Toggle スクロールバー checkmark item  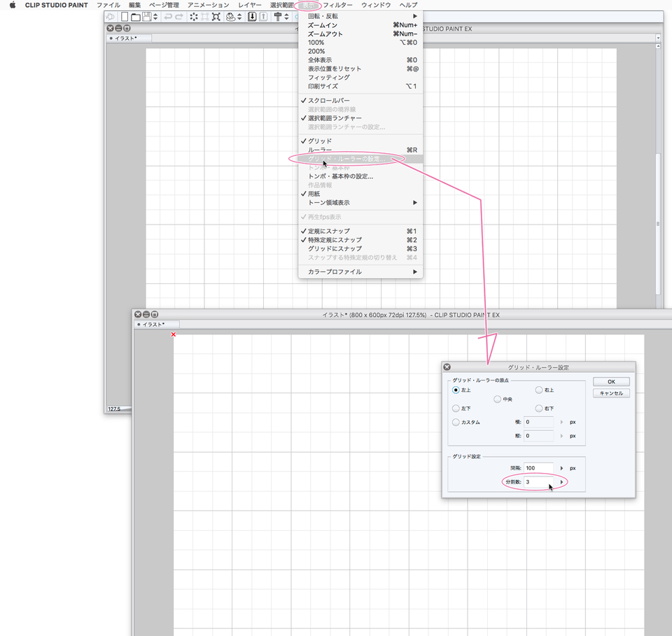click(360, 101)
